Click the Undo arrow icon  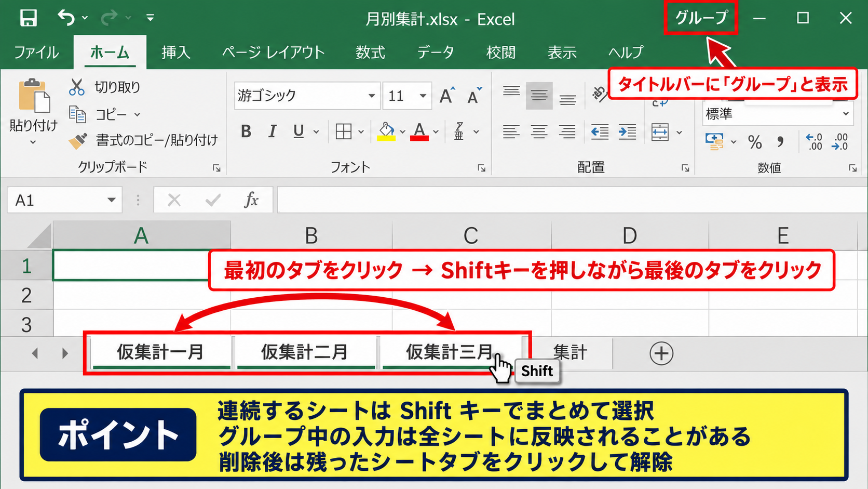pos(66,18)
